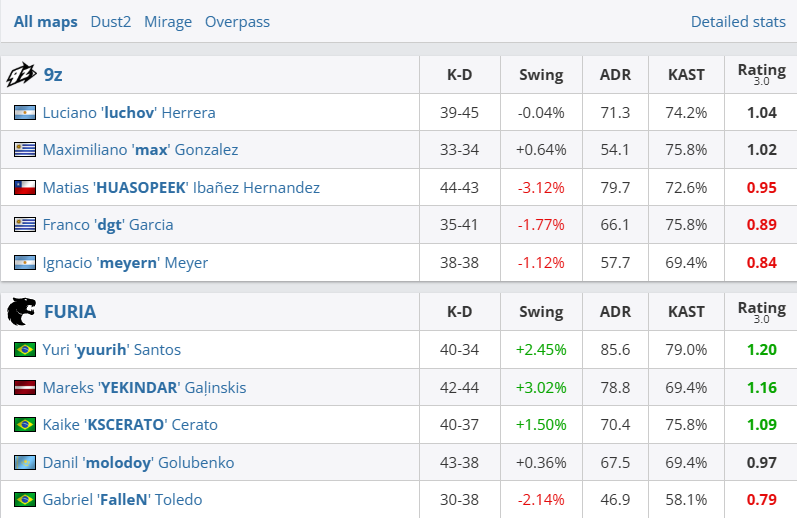Image resolution: width=797 pixels, height=518 pixels.
Task: Open Kaike 'KSCERATO' Cerato player profile
Action: click(x=130, y=424)
